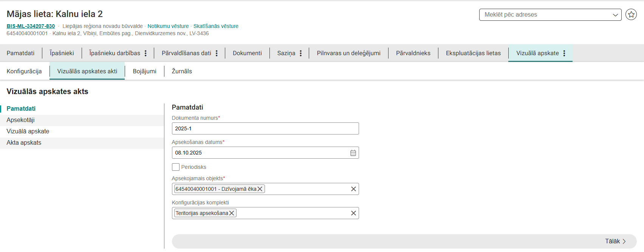This screenshot has height=252, width=644.
Task: Select Apsekotāji in the side navigation
Action: 21,120
